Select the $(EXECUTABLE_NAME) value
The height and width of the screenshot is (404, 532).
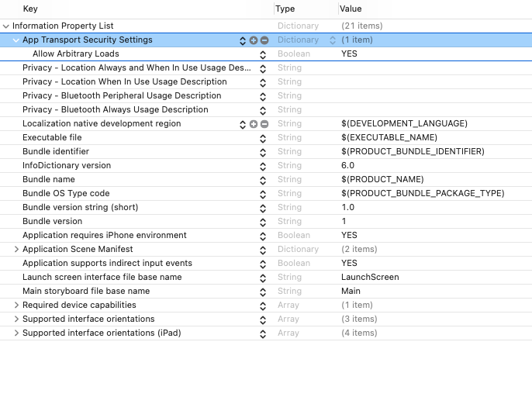coord(389,138)
